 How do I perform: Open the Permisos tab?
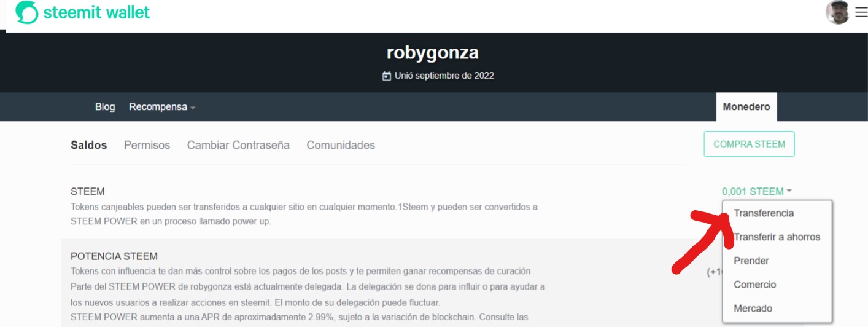(x=147, y=146)
